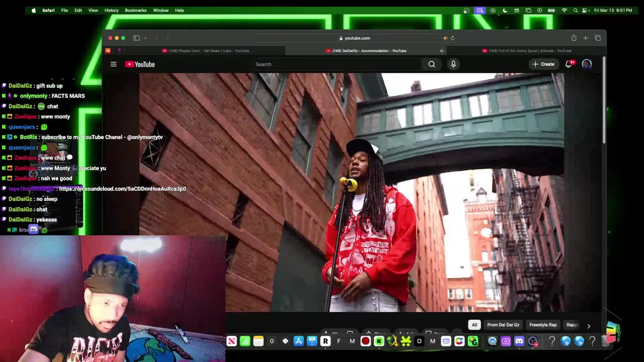This screenshot has height=362, width=644.
Task: Open Wi-Fi status menu
Action: 564,10
